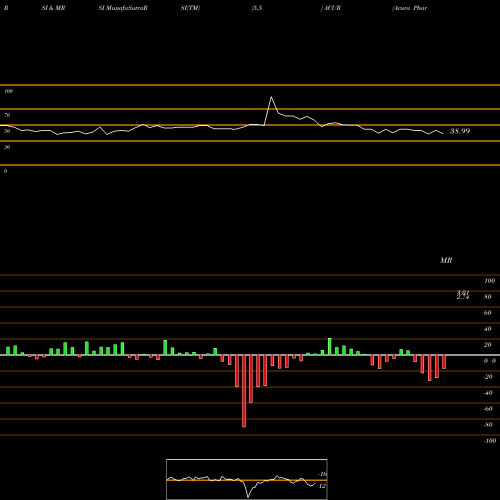Click the '30' level label on RSI axis
This screenshot has width=500, height=500.
(7, 147)
